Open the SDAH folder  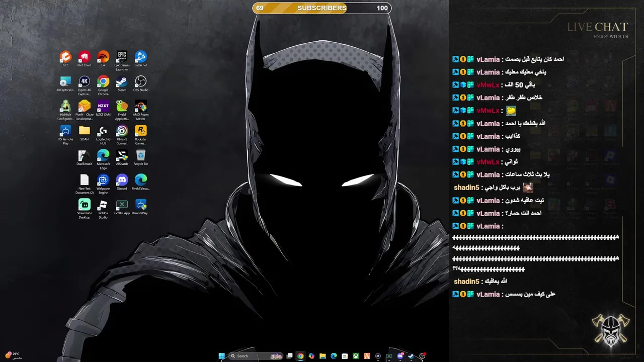pos(84,133)
